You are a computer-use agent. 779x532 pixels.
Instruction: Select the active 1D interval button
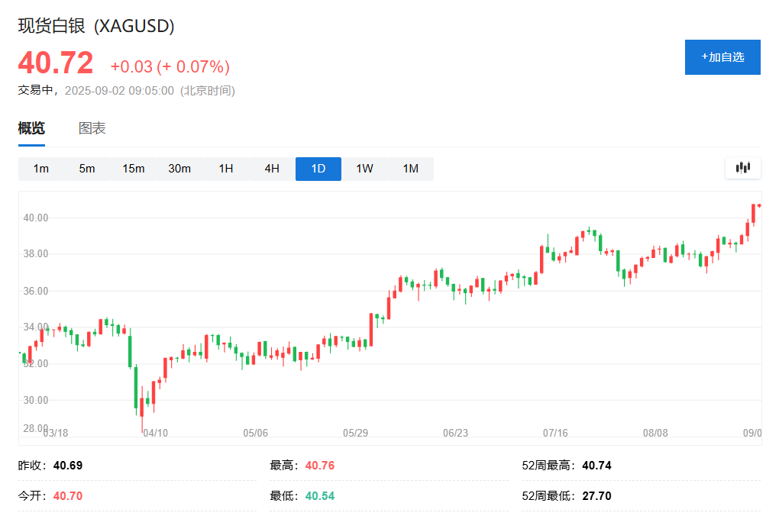318,169
